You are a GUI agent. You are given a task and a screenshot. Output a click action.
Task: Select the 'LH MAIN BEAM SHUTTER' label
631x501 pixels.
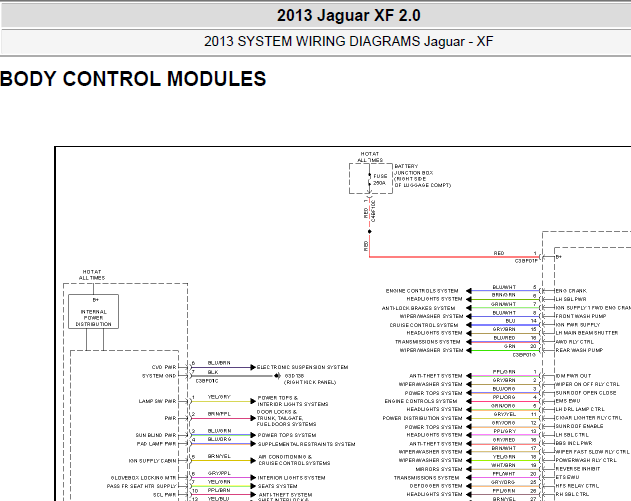click(587, 333)
